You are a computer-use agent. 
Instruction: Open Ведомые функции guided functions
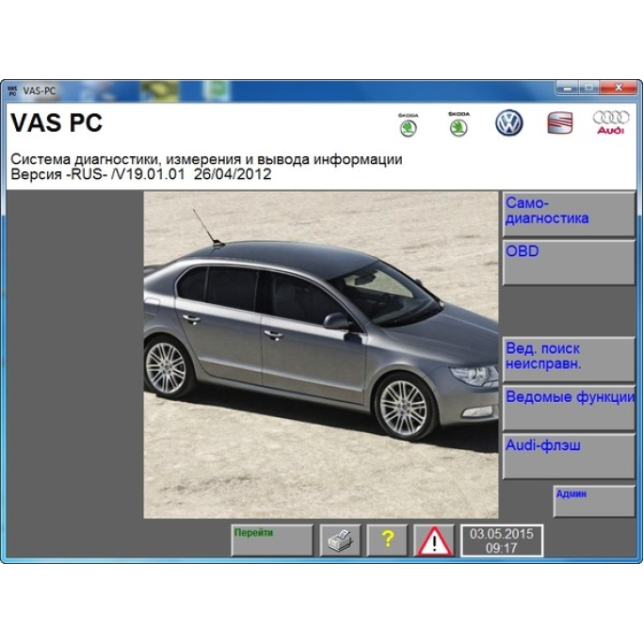[x=569, y=409]
